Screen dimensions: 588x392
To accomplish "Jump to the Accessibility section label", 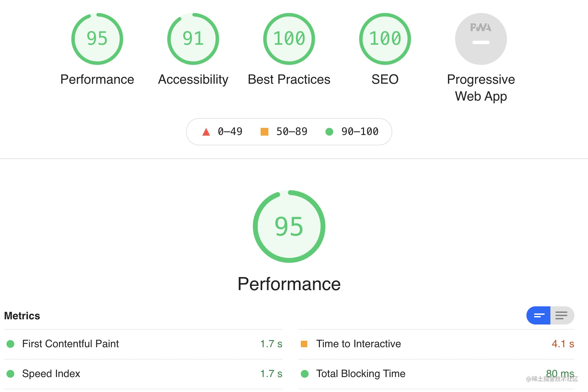I will 193,80.
